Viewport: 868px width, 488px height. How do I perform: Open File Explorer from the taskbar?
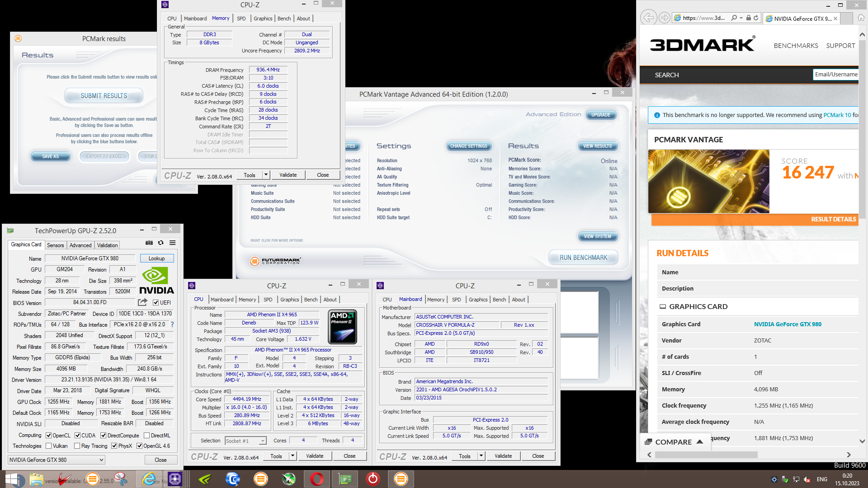coord(36,479)
